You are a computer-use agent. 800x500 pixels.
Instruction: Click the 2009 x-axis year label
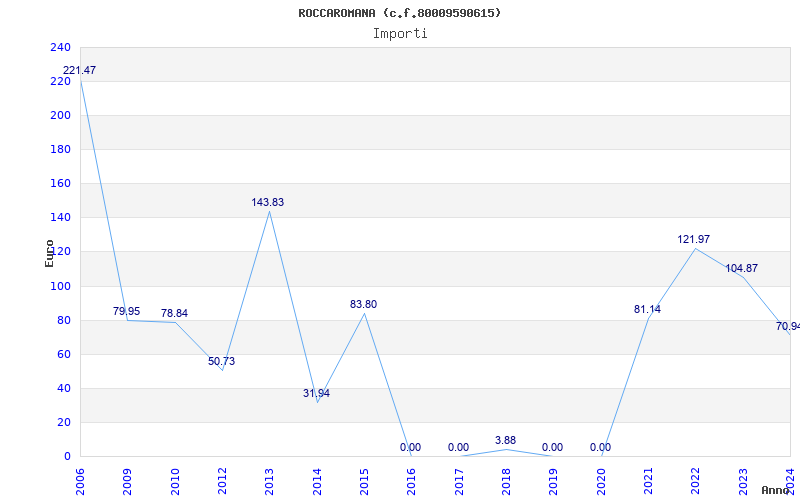(128, 482)
